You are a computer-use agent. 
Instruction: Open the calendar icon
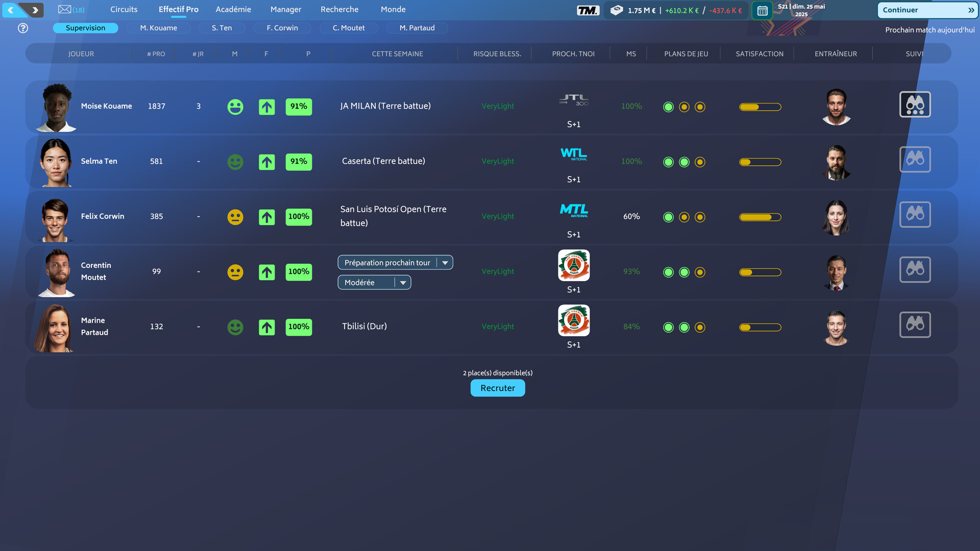(762, 10)
